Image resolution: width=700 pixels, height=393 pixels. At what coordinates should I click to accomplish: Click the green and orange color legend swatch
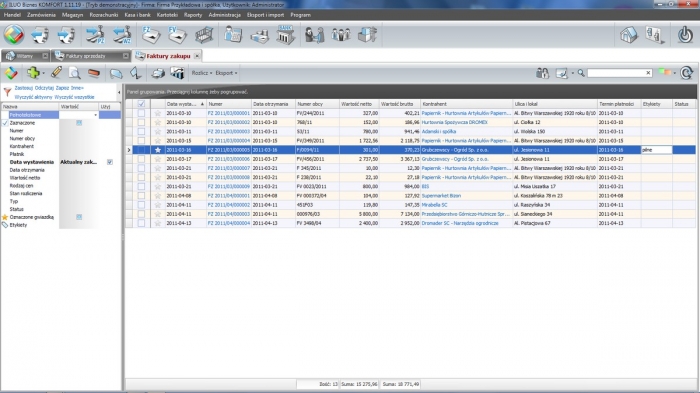point(664,72)
